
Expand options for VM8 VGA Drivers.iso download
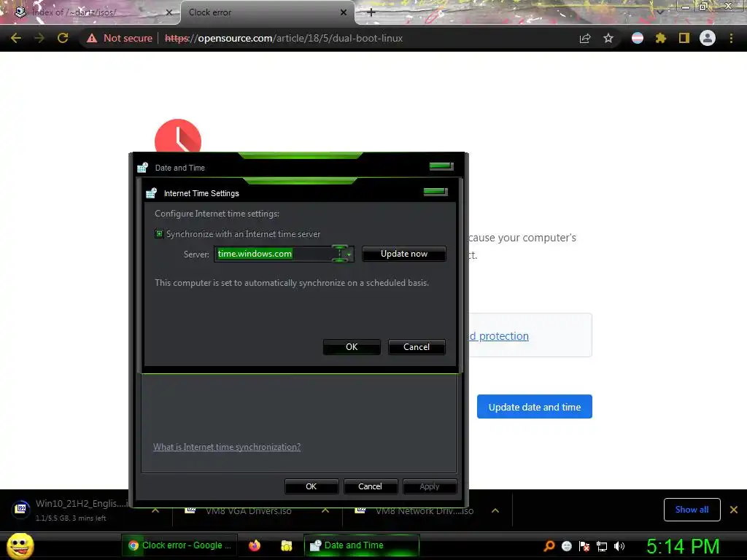(x=325, y=510)
